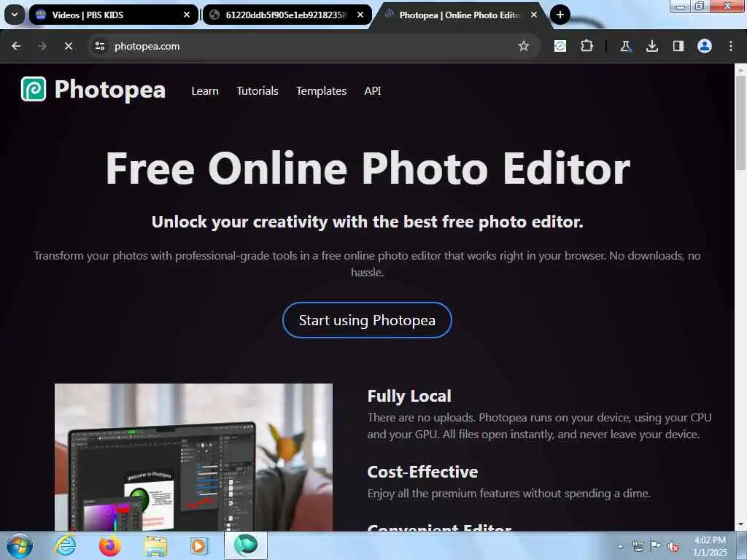This screenshot has height=560, width=747.
Task: Click the laptop editor preview image
Action: [x=193, y=457]
